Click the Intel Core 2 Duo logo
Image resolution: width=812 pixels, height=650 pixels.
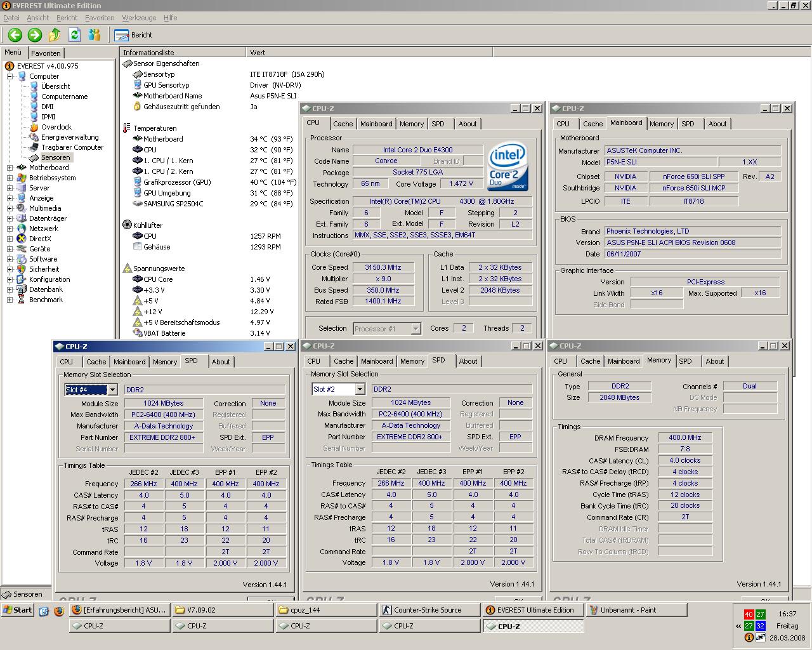click(509, 168)
